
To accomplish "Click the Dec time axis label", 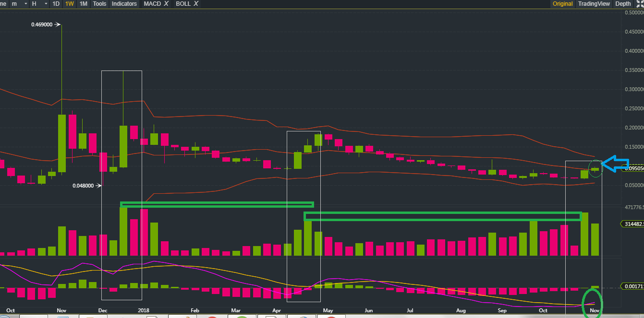I will coord(103,310).
